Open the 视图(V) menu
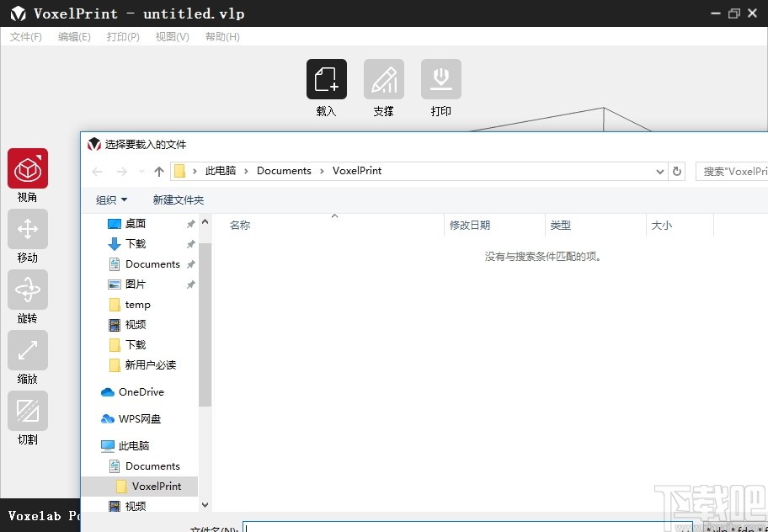 [x=172, y=37]
